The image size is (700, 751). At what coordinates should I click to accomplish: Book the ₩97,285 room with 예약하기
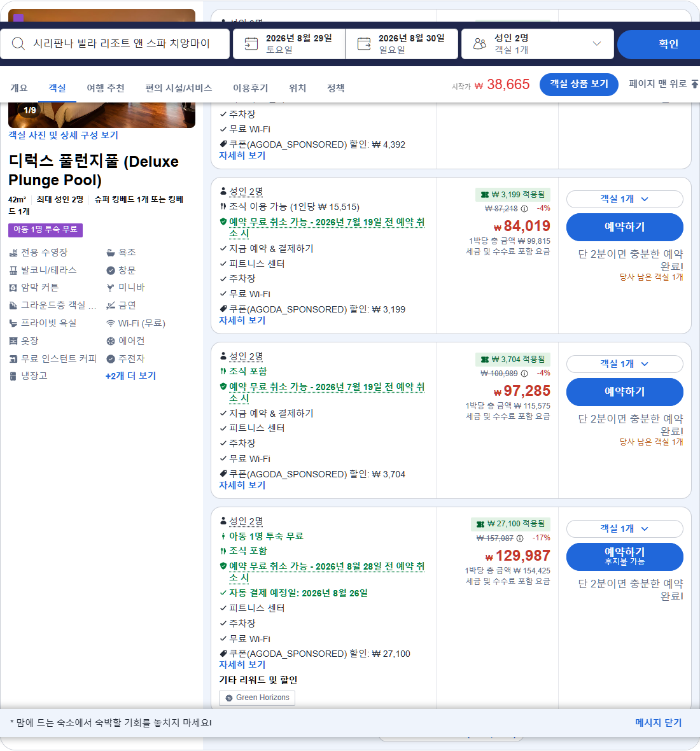point(624,392)
